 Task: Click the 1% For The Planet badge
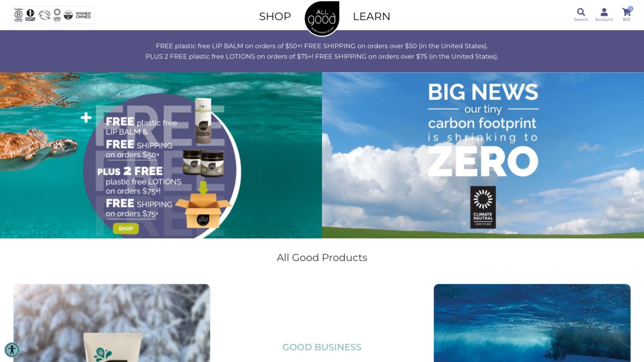click(x=30, y=15)
